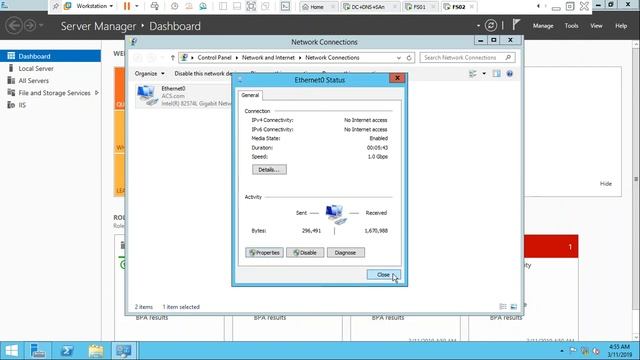640x360 pixels.
Task: Open File Explorer from the taskbar
Action: coord(96,351)
